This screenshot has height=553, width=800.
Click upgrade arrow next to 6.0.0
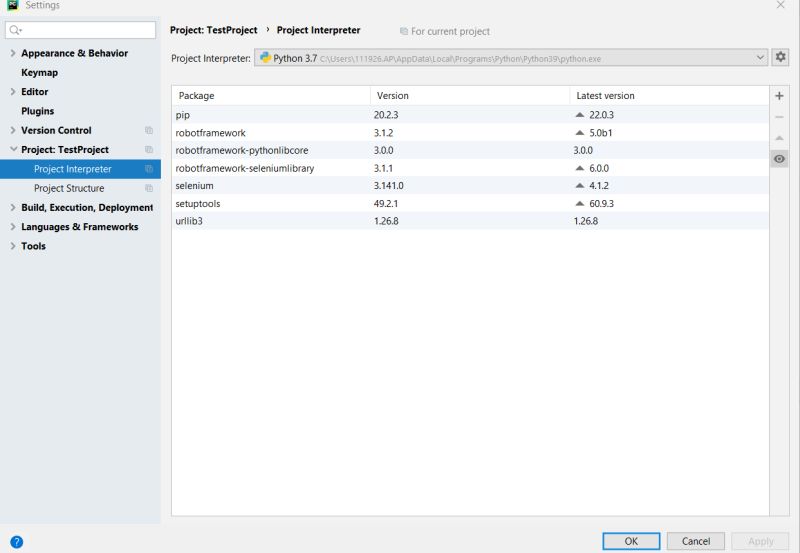pyautogui.click(x=580, y=168)
